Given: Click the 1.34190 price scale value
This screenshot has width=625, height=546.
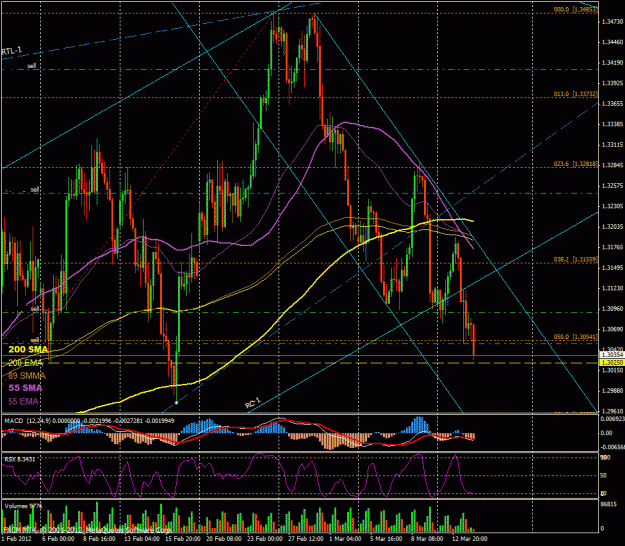Looking at the screenshot, I should (x=611, y=63).
